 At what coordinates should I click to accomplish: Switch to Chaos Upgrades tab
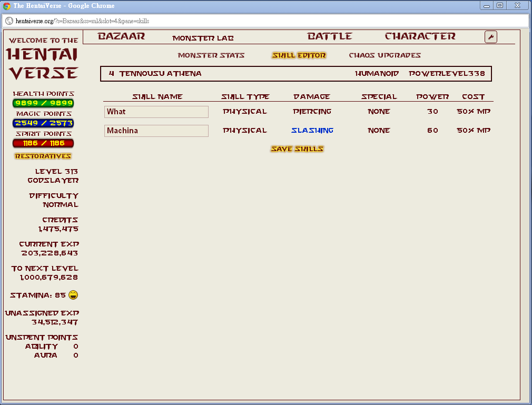[385, 55]
